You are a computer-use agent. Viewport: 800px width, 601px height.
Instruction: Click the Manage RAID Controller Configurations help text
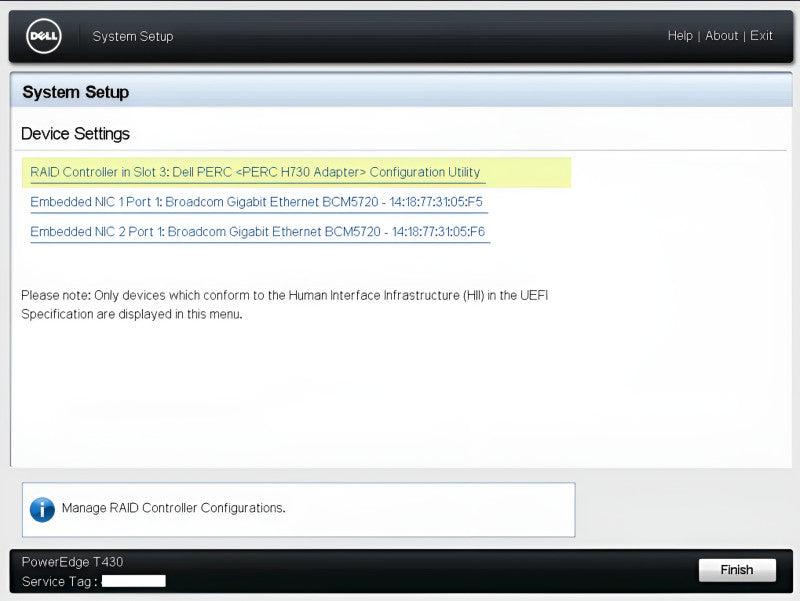(173, 508)
